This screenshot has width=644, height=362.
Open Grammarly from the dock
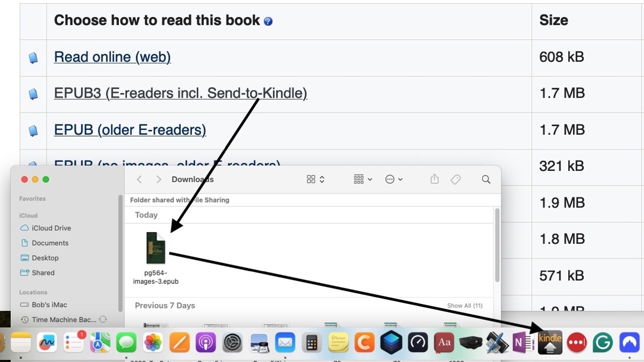pyautogui.click(x=603, y=342)
